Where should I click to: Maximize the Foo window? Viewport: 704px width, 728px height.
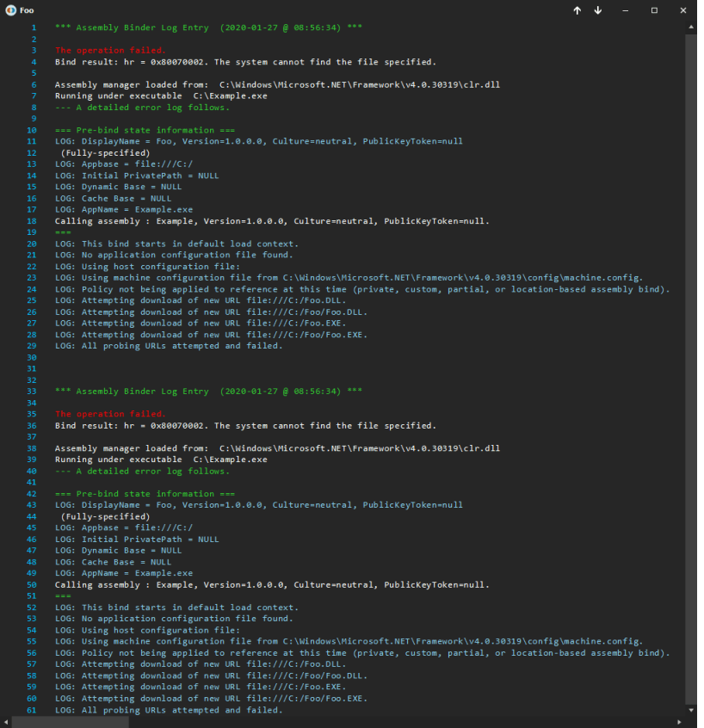coord(654,10)
